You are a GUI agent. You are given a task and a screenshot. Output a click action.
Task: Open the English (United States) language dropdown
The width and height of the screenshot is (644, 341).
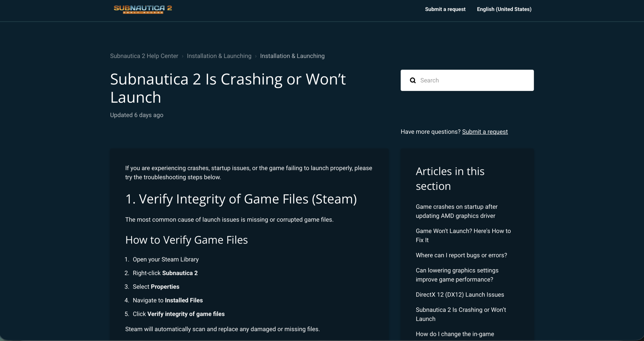coord(504,9)
